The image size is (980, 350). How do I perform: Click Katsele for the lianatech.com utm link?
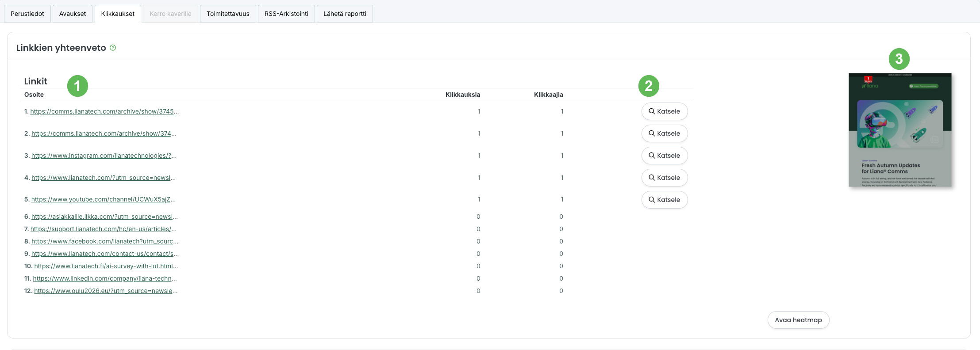pos(665,178)
